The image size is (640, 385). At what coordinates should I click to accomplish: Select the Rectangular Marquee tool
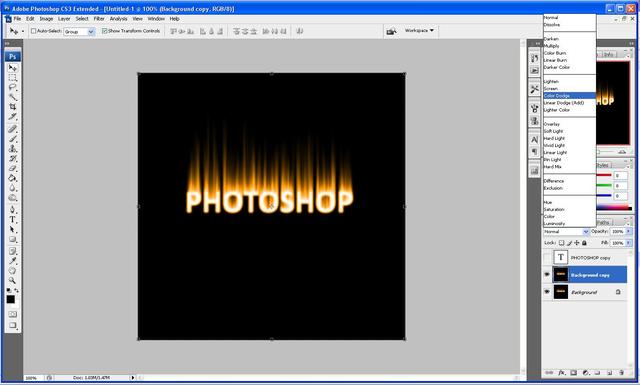tap(13, 78)
